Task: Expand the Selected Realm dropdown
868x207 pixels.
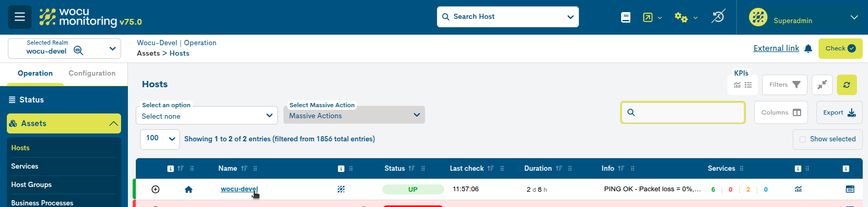Action: pyautogui.click(x=112, y=48)
